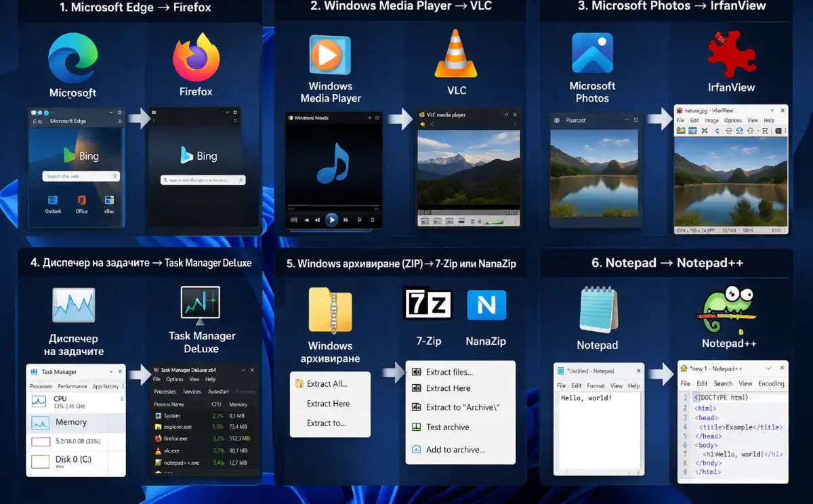This screenshot has height=504, width=813.
Task: Open the Image menu in IrfanView
Action: 711,121
